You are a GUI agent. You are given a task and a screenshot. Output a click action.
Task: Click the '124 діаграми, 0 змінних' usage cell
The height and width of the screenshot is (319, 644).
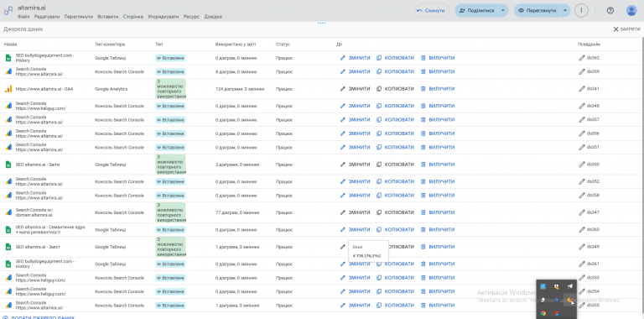[x=240, y=89]
